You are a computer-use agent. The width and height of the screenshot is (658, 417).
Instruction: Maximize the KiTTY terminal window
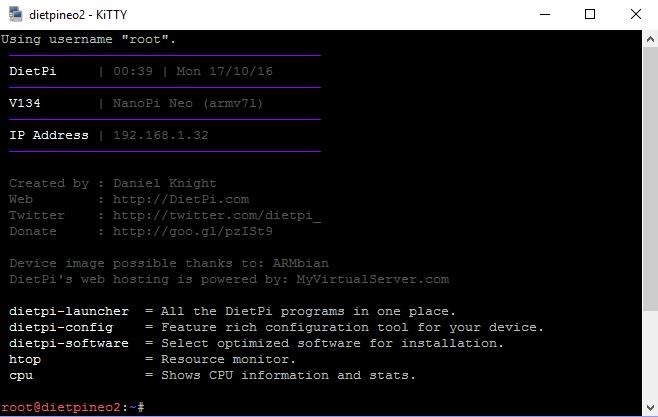590,14
